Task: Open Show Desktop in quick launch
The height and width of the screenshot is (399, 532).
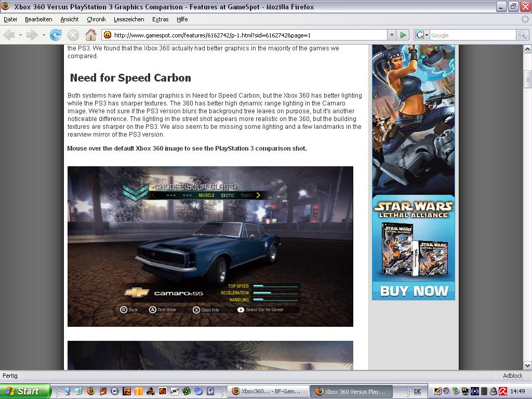Action: [67, 391]
